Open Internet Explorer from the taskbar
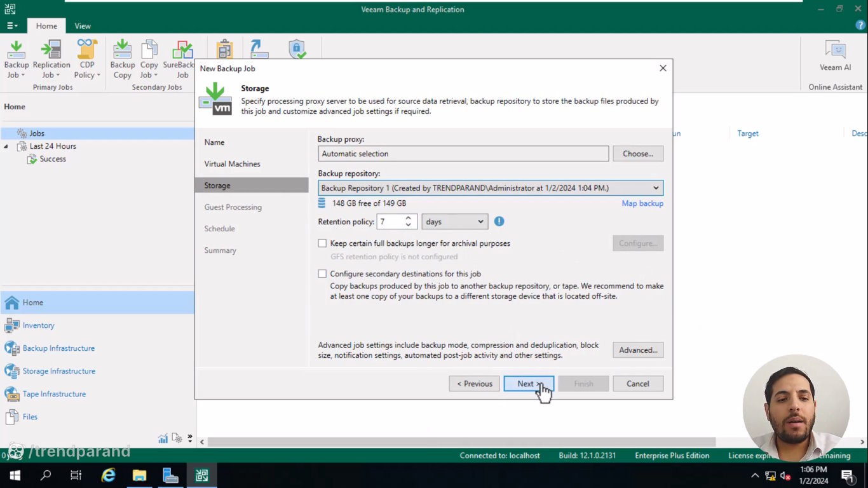Screen dimensions: 868x488 pos(109,475)
